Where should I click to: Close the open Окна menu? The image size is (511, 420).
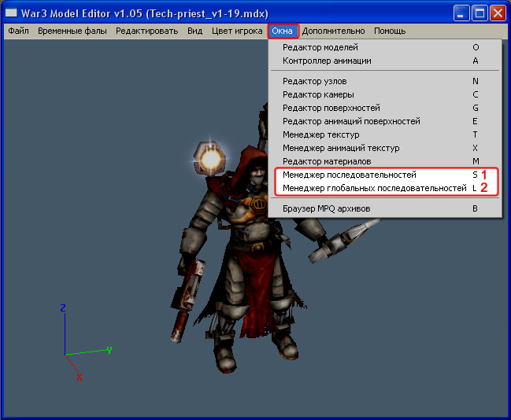[282, 31]
